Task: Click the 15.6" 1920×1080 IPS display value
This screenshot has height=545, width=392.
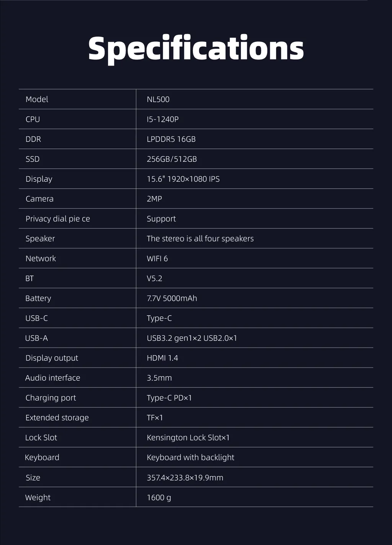Action: click(183, 179)
